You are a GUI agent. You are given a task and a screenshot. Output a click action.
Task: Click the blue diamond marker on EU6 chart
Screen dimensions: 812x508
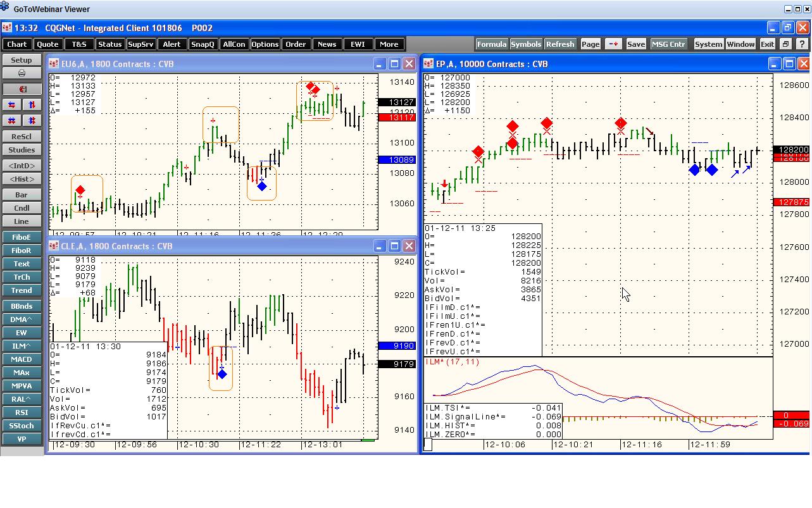[x=262, y=186]
